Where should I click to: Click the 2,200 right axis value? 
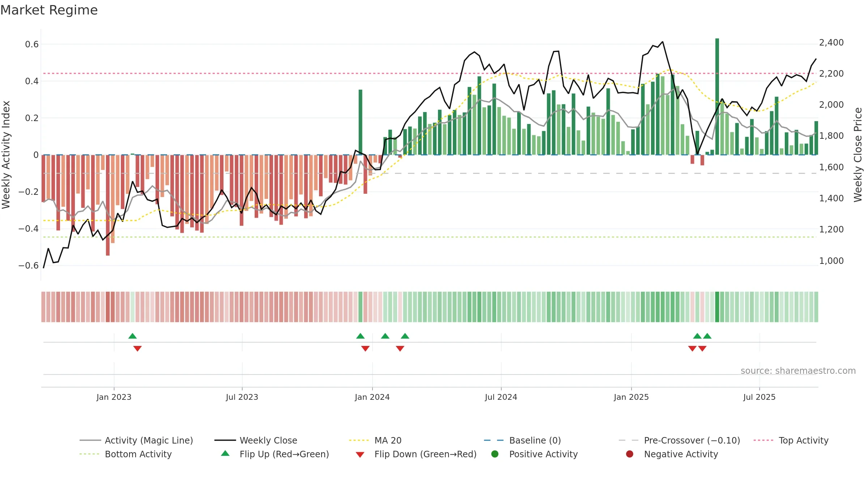coord(831,74)
